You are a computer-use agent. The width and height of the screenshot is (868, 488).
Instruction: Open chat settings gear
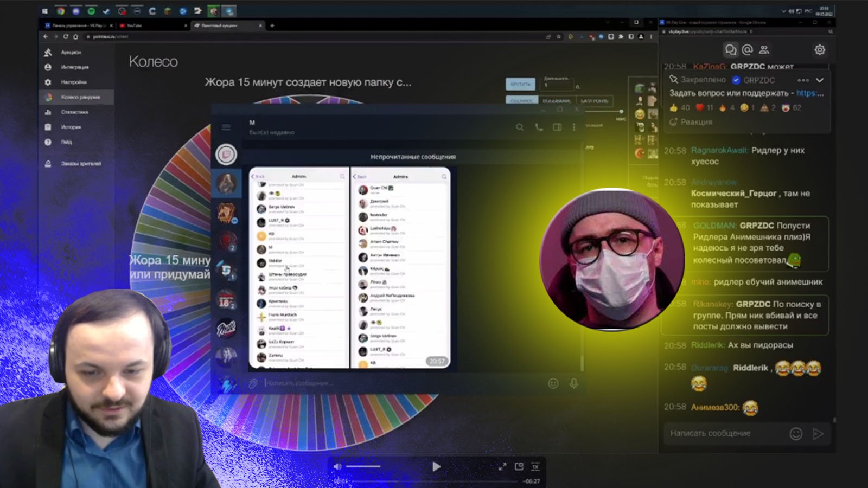click(x=820, y=50)
